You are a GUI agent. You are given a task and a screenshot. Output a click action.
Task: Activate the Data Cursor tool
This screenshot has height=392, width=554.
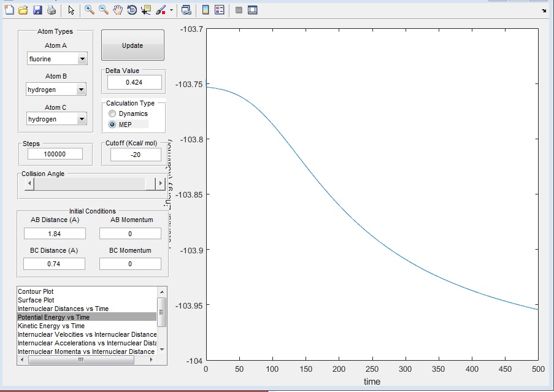pyautogui.click(x=146, y=10)
